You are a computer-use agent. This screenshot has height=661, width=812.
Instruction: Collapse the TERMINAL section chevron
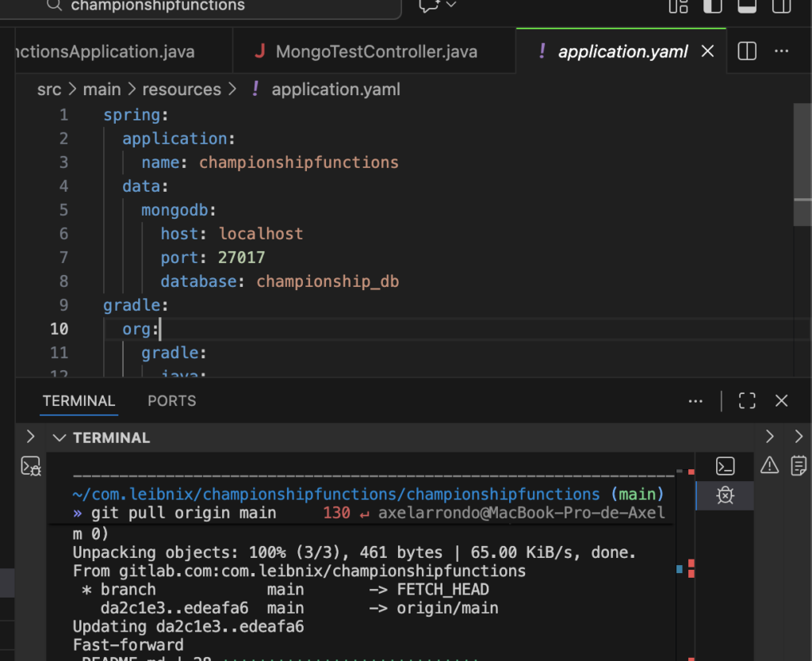59,437
